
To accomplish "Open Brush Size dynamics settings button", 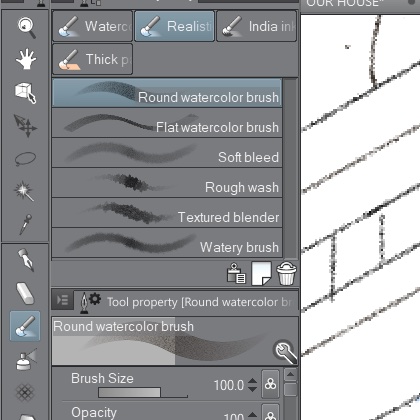I will 270,384.
